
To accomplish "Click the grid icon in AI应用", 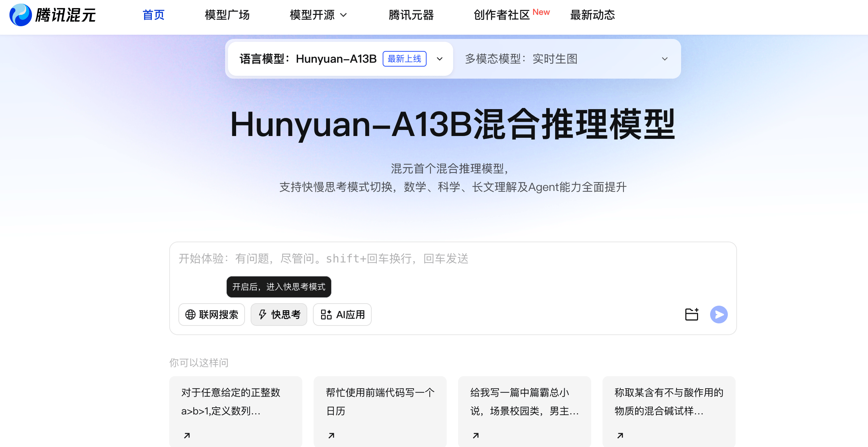I will click(x=326, y=315).
